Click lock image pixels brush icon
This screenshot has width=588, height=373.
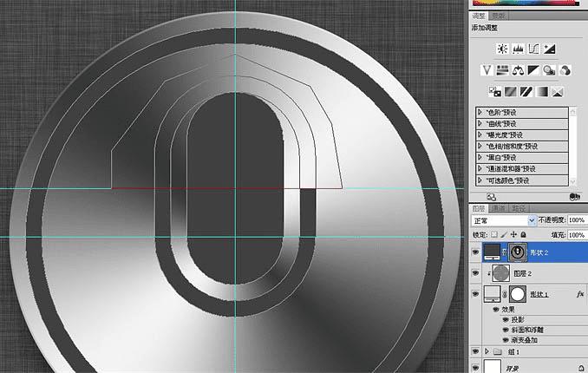coord(504,234)
